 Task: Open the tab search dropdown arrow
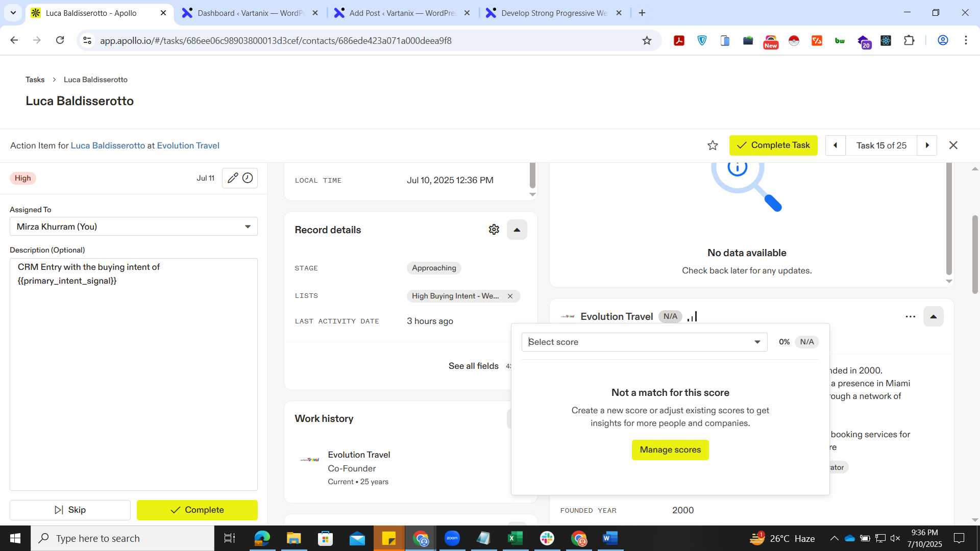[13, 13]
